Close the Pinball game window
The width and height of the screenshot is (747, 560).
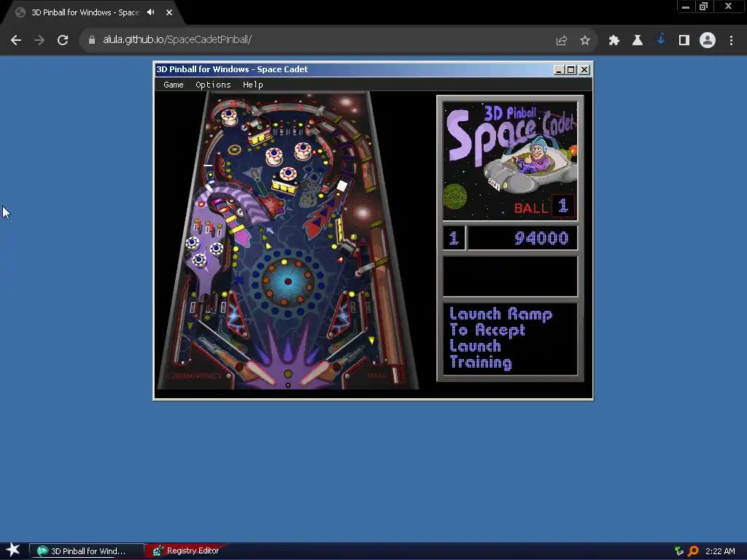(584, 69)
